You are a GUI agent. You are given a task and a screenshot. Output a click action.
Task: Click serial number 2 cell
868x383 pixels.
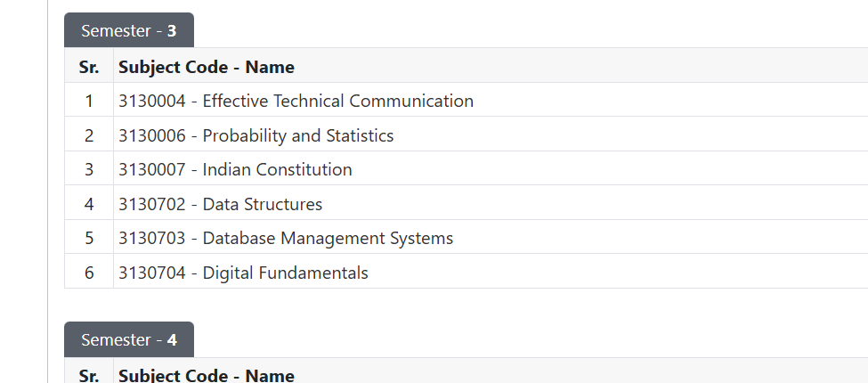pos(89,134)
